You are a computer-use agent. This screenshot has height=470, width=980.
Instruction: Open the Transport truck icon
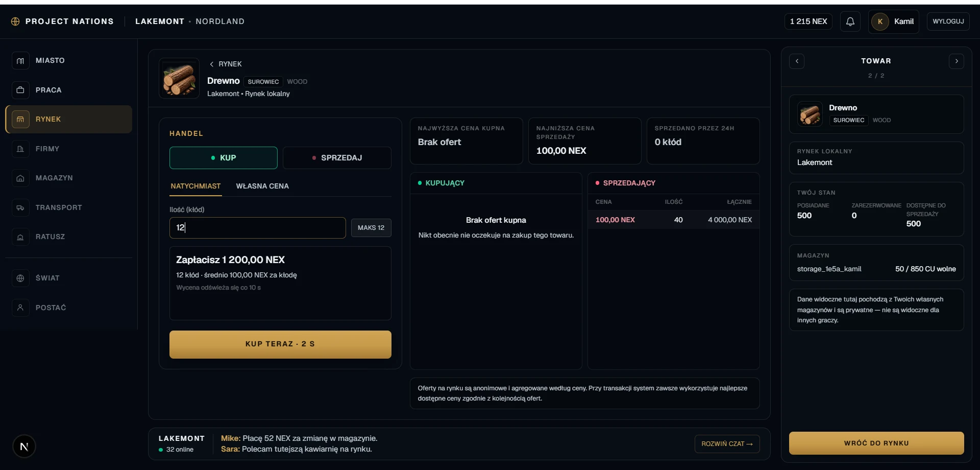(x=20, y=207)
